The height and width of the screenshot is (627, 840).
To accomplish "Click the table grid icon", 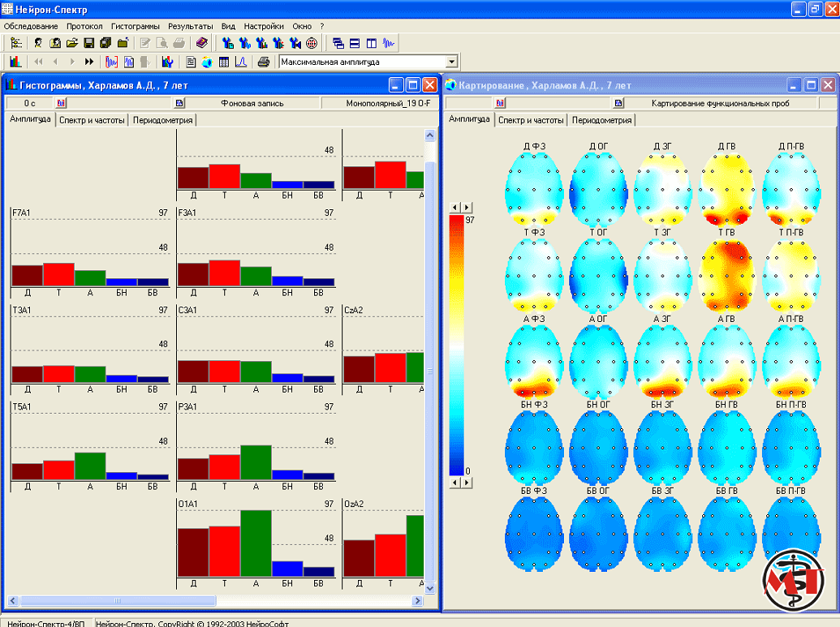I will point(224,62).
